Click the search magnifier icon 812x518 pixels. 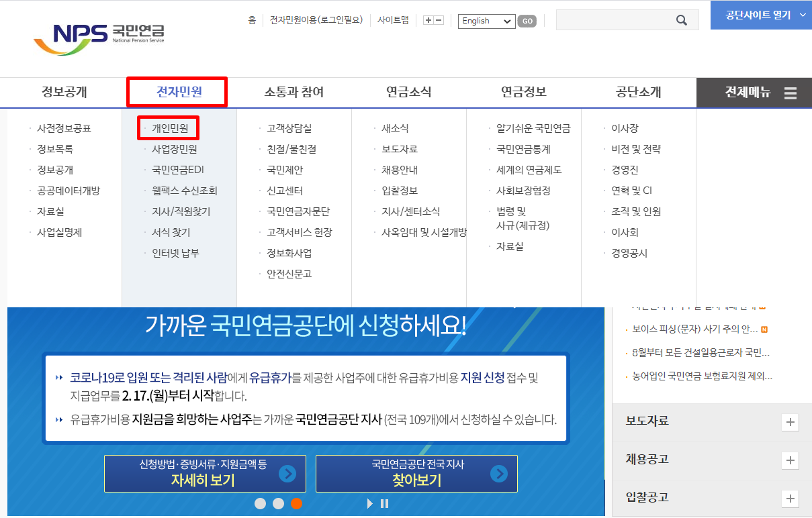pyautogui.click(x=682, y=20)
